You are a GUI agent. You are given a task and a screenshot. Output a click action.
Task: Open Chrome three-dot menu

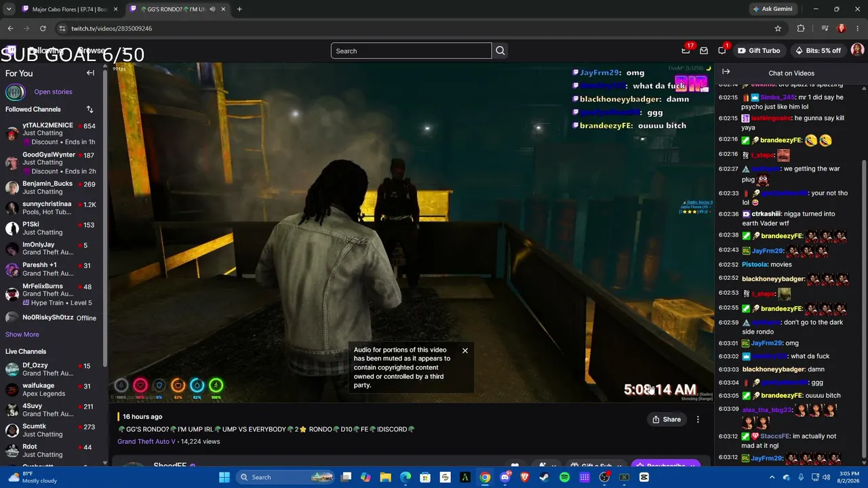pos(858,28)
